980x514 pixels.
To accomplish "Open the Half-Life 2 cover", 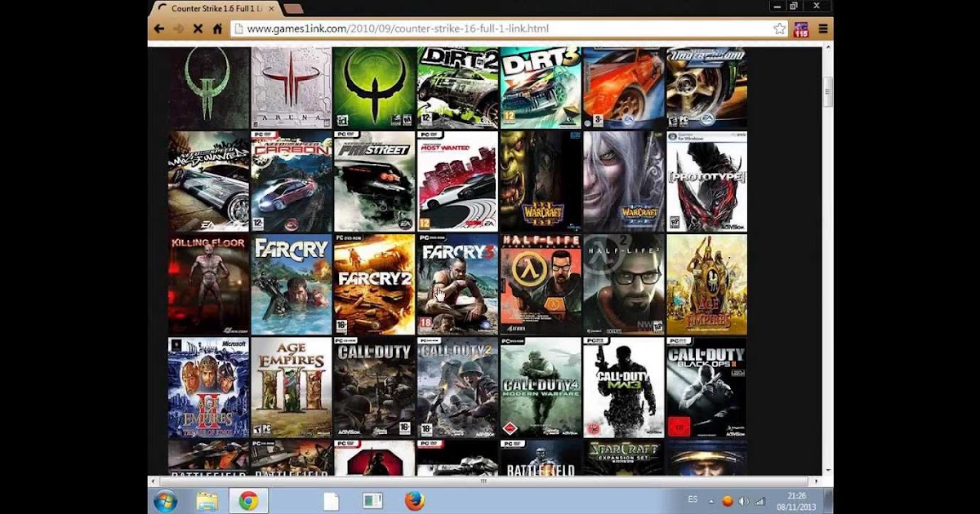I will pos(624,285).
